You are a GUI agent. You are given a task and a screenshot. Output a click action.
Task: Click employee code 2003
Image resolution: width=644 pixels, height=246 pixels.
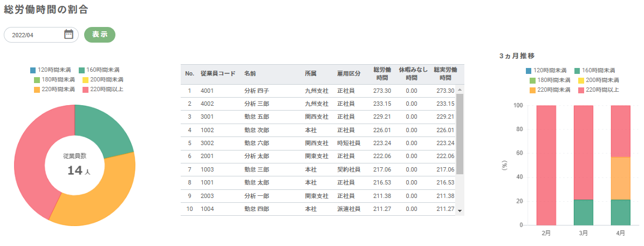[x=207, y=196]
